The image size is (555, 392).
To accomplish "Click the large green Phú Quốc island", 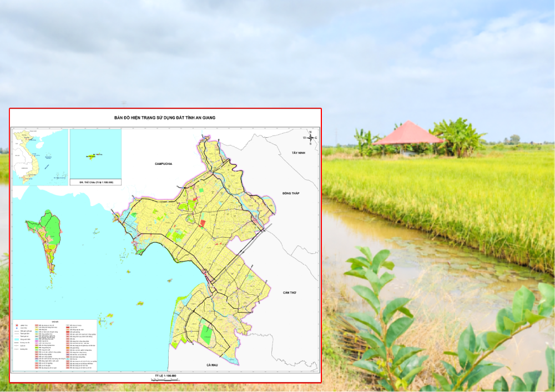I will coord(46,241).
